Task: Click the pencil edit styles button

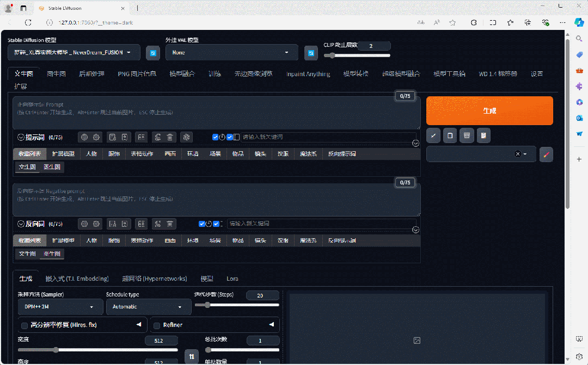Action: (x=546, y=154)
